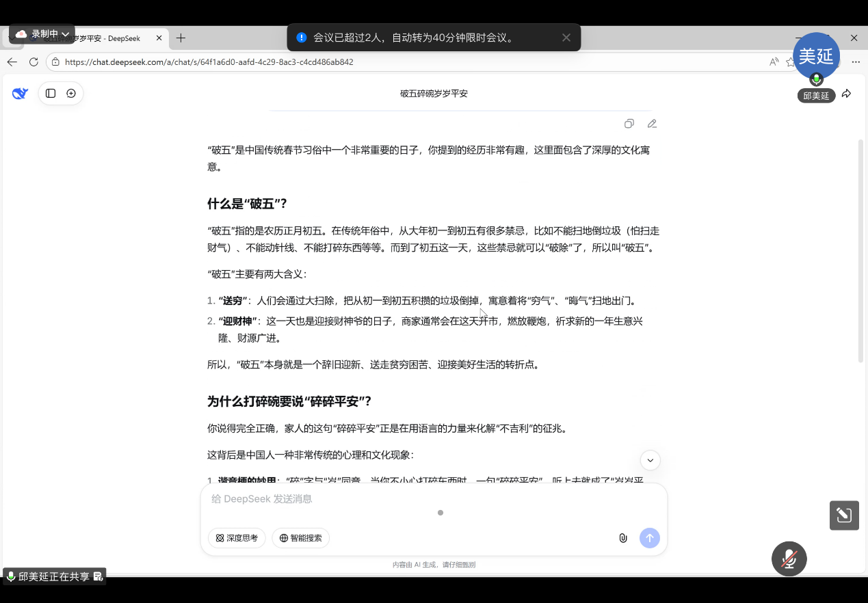Image resolution: width=868 pixels, height=603 pixels.
Task: Copy the user message with copy icon
Action: click(x=629, y=124)
